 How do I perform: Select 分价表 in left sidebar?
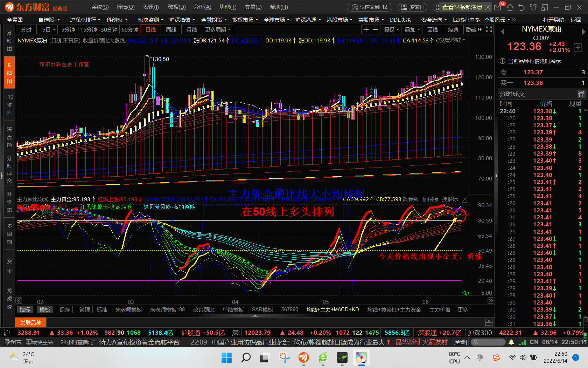pos(9,202)
